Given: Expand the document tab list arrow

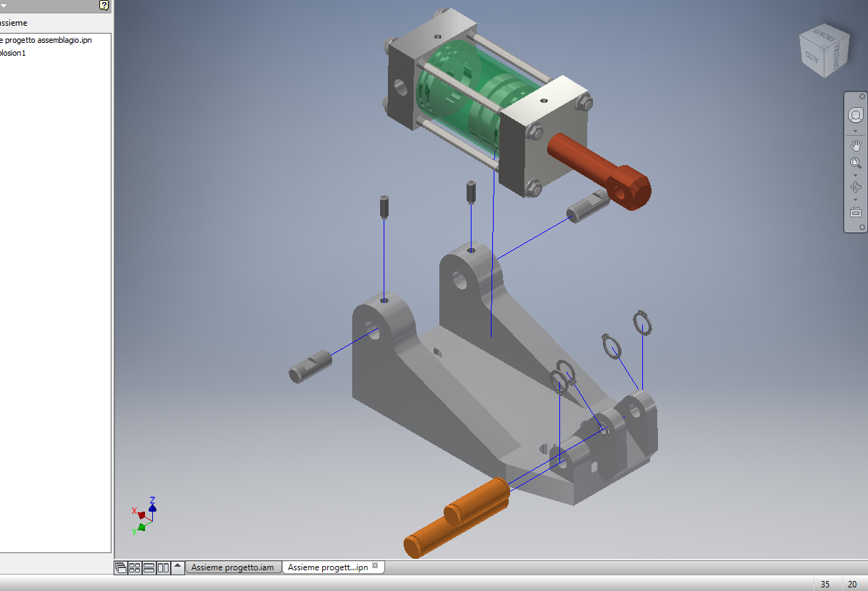Looking at the screenshot, I should click(177, 567).
